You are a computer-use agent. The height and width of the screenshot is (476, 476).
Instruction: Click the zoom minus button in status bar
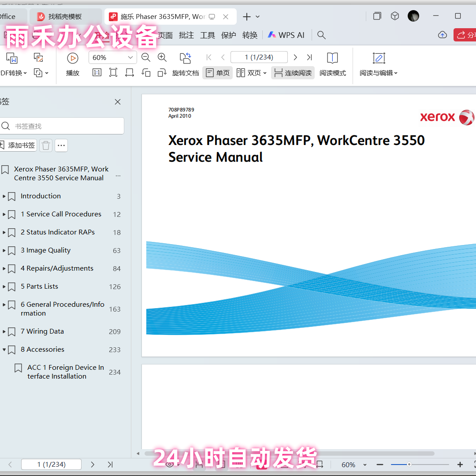(380, 465)
